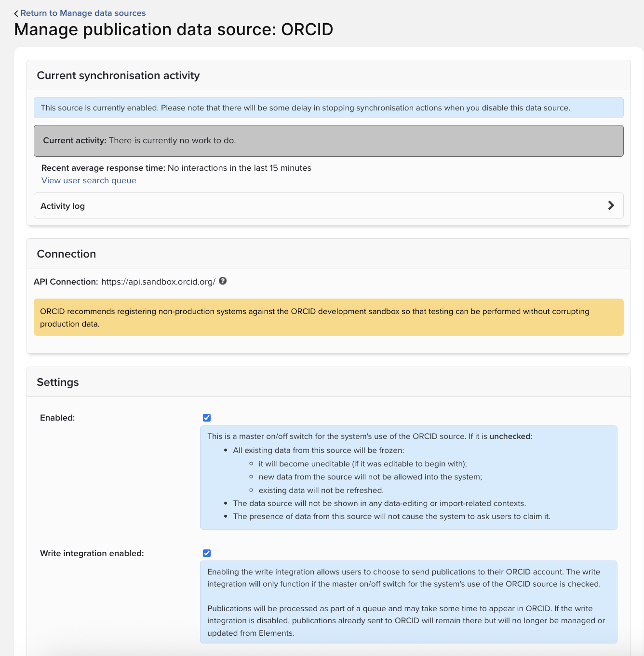Click the blue source currently enabled notice

[x=328, y=108]
